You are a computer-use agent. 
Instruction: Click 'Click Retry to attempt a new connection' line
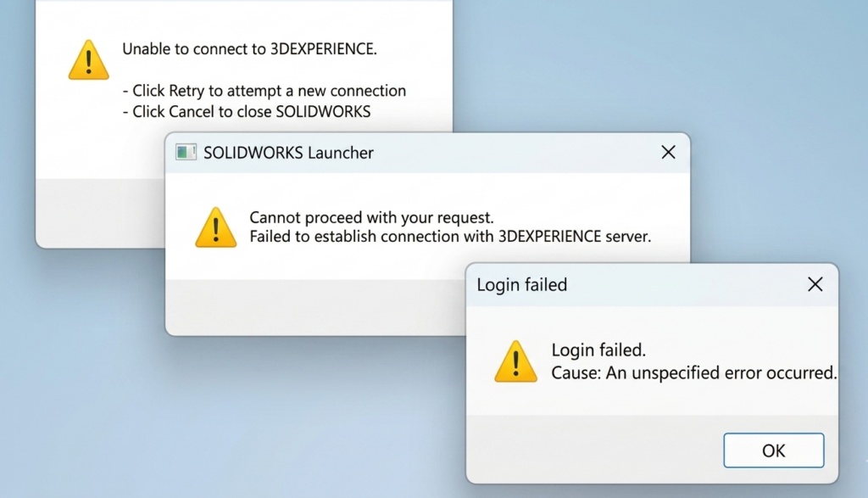tap(264, 91)
